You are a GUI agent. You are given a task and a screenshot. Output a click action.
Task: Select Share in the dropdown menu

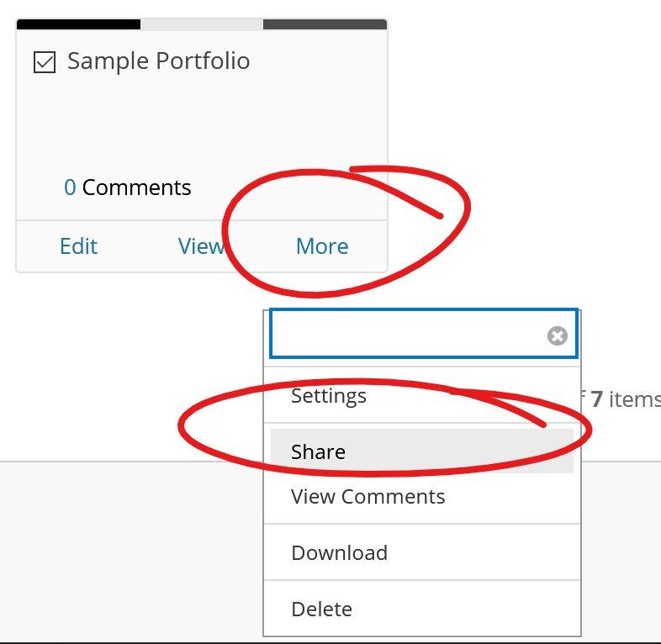tap(422, 451)
